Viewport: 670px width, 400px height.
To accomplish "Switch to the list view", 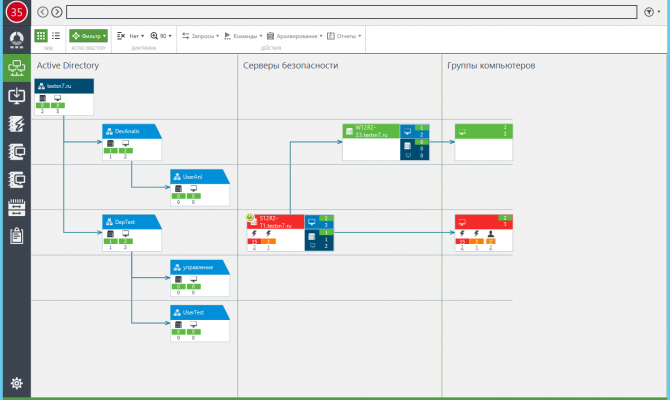I will [56, 36].
